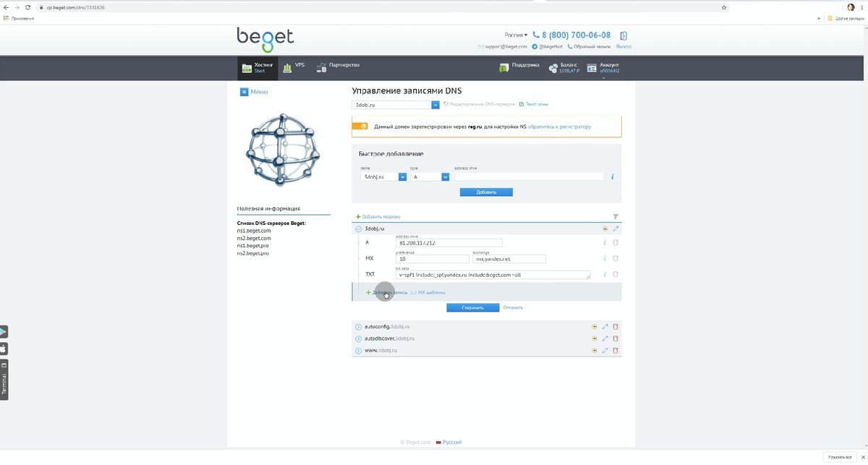This screenshot has height=465, width=868.
Task: Open the record type A dropdown
Action: 430,176
